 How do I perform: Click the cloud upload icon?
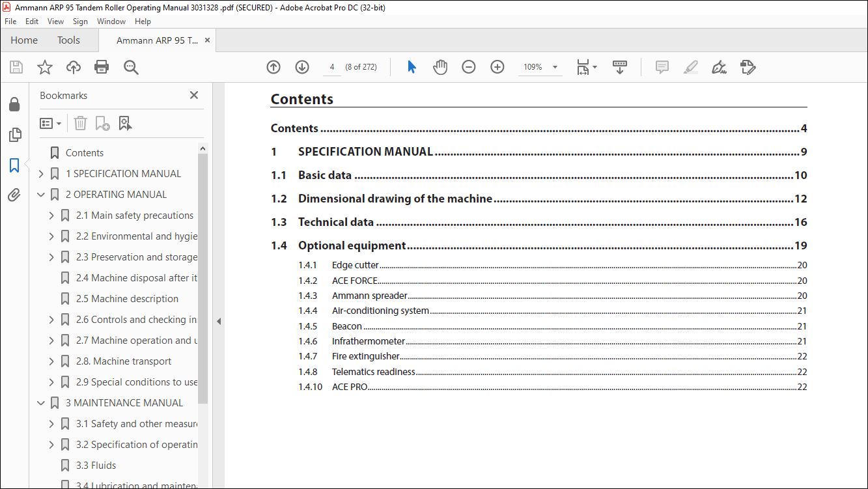point(74,67)
